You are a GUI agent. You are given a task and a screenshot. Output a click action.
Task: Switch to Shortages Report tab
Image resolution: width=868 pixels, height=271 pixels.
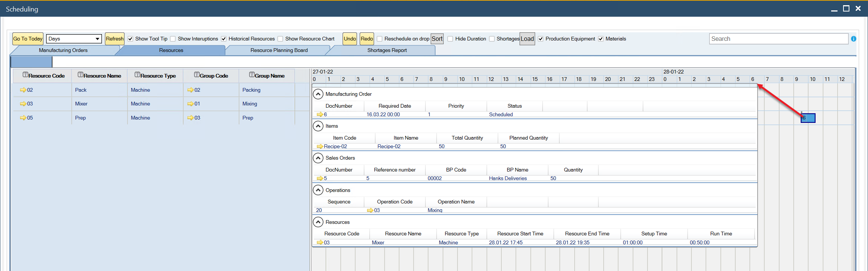coord(387,50)
